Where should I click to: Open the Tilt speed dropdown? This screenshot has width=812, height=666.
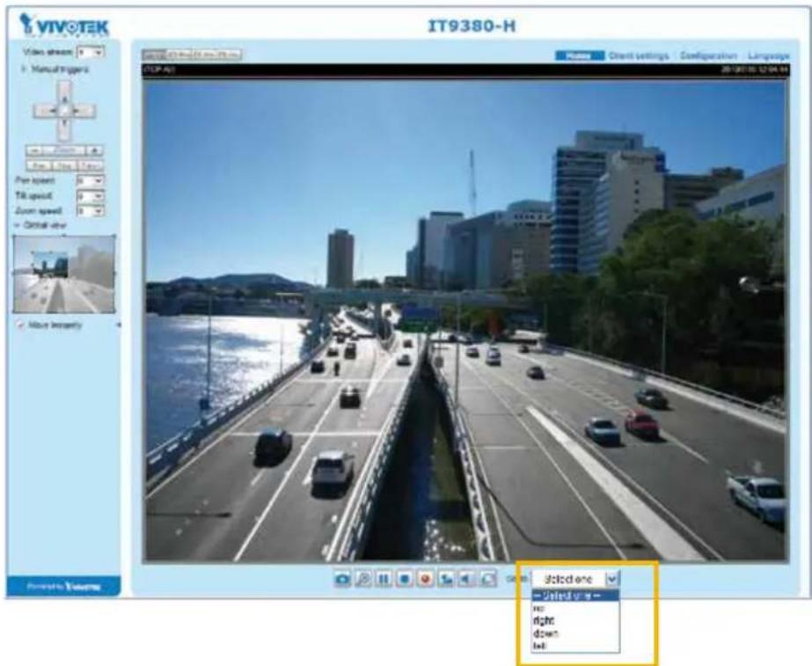click(91, 196)
